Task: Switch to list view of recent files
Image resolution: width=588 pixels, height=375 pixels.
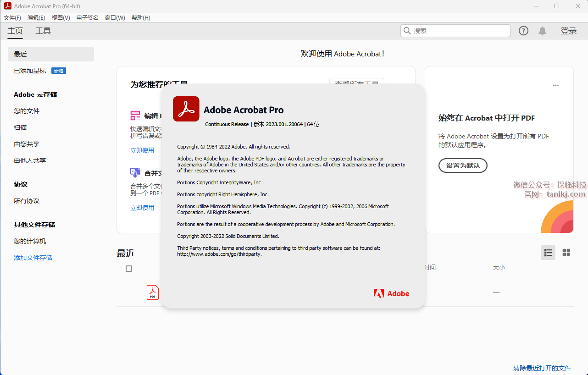Action: click(x=548, y=253)
